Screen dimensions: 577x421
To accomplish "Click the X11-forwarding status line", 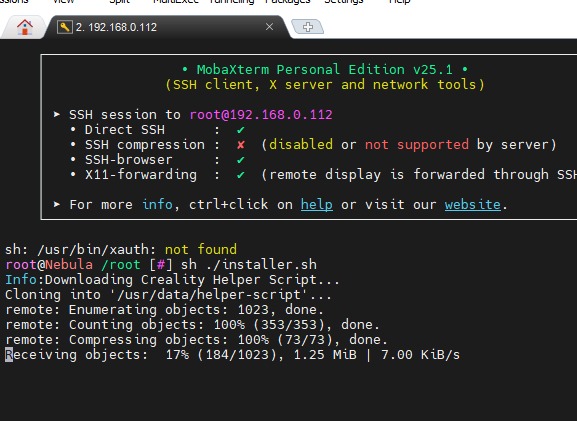I will (x=324, y=174).
